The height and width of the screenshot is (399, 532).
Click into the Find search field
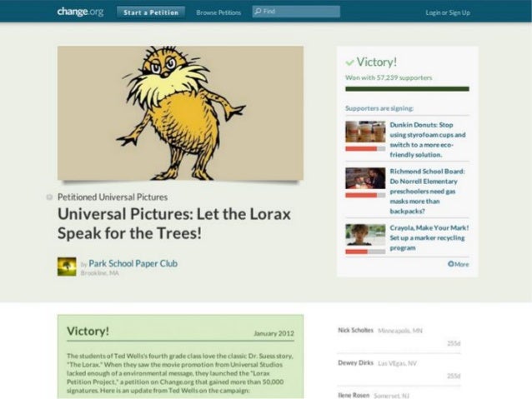tap(296, 12)
